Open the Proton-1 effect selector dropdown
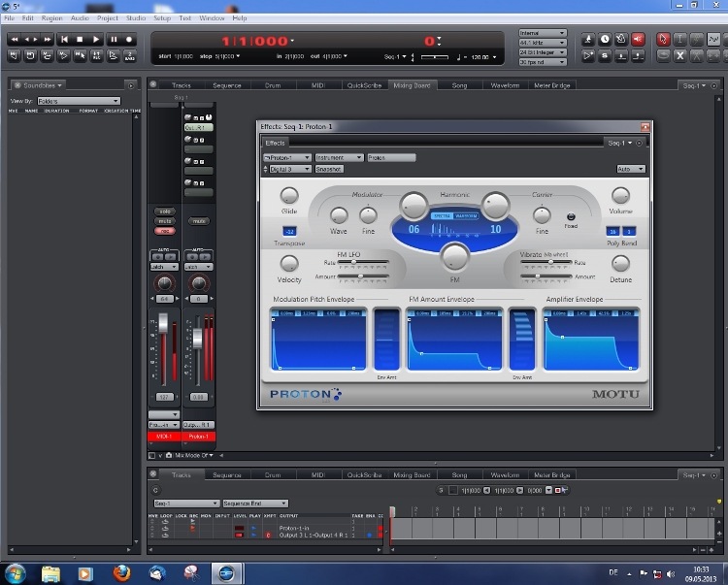This screenshot has width=728, height=585. [287, 158]
